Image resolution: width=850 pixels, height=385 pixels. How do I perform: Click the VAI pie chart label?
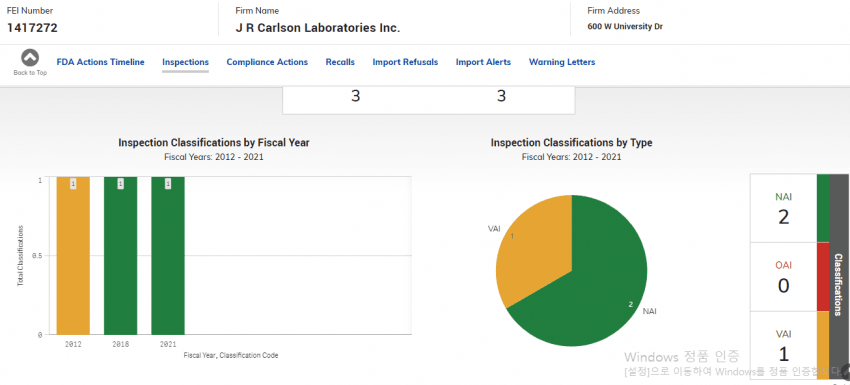pos(494,228)
